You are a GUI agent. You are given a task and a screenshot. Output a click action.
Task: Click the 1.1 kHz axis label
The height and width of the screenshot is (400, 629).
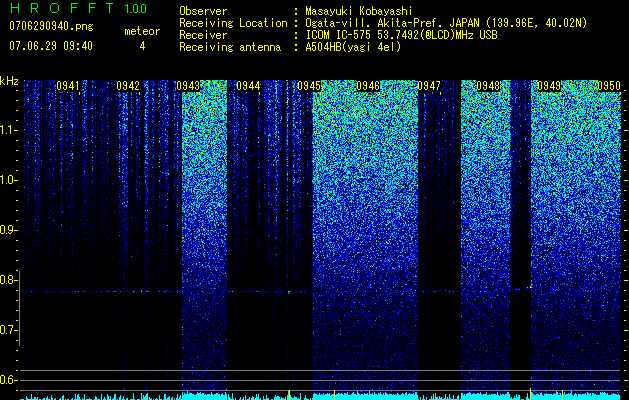pyautogui.click(x=8, y=130)
